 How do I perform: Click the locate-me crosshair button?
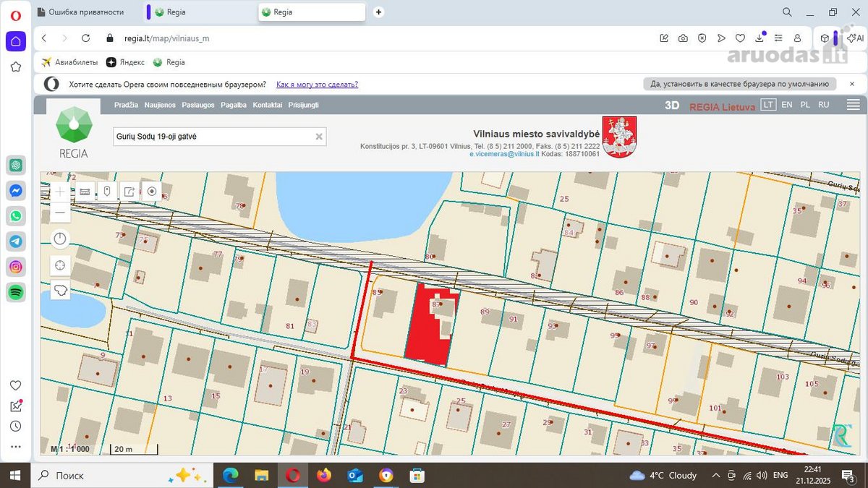(x=60, y=265)
